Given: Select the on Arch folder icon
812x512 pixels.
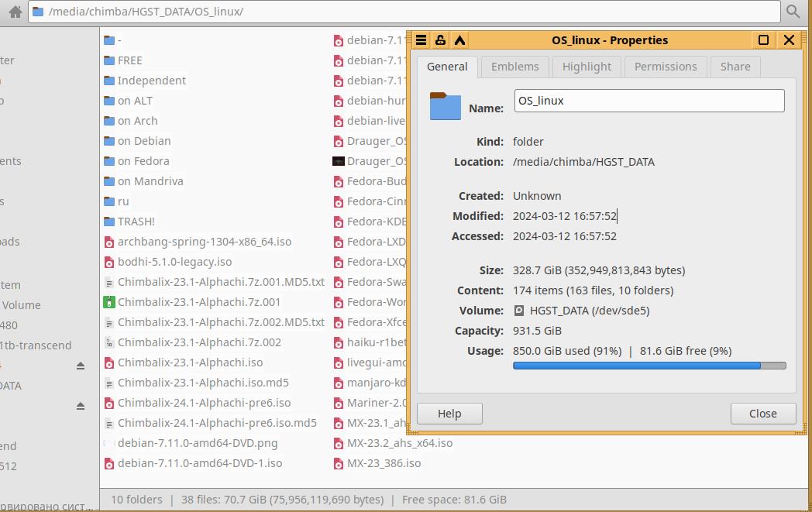Looking at the screenshot, I should click(109, 121).
